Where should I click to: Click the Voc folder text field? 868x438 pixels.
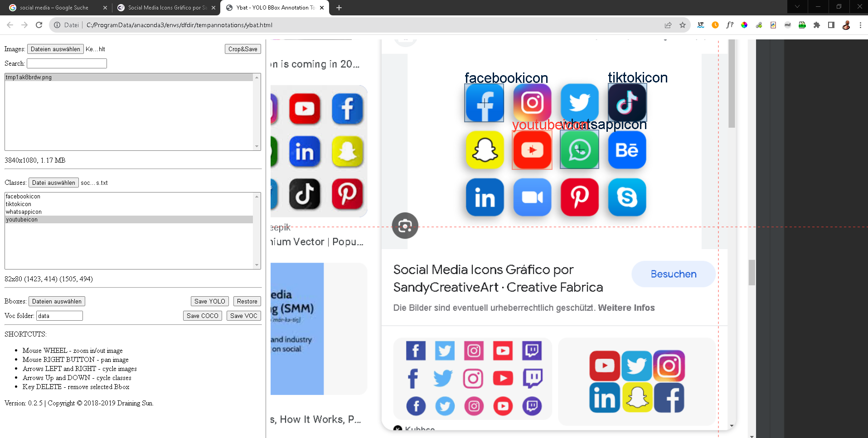coord(59,316)
